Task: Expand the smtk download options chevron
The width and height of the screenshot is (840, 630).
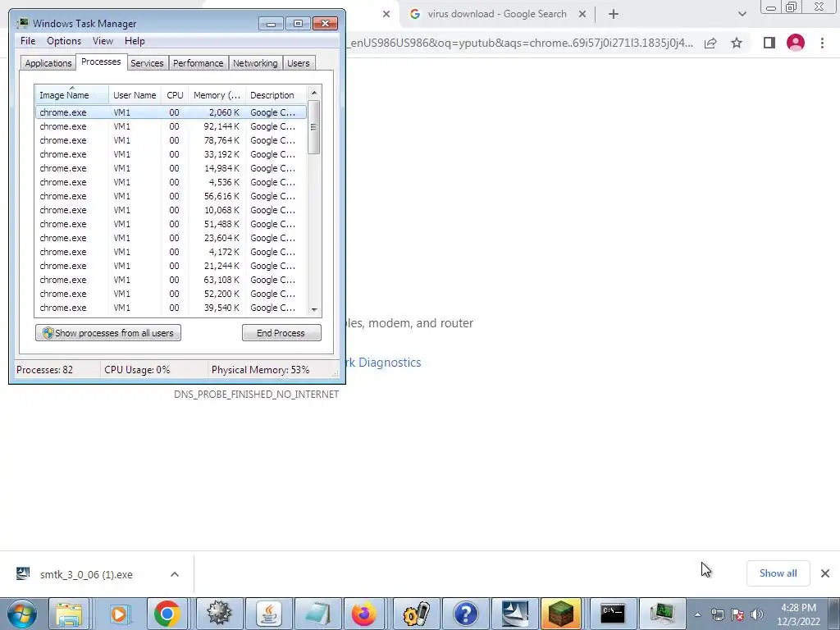Action: [x=175, y=574]
